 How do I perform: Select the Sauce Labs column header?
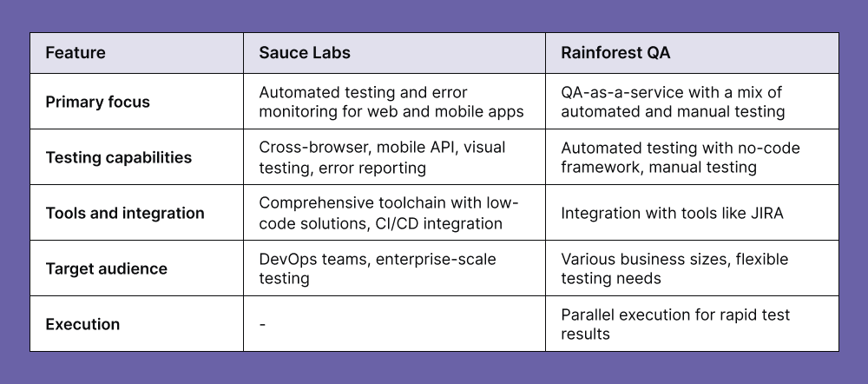[305, 53]
